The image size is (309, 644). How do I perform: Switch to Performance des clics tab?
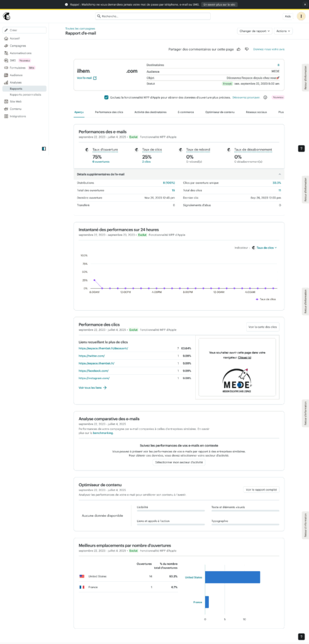109,112
